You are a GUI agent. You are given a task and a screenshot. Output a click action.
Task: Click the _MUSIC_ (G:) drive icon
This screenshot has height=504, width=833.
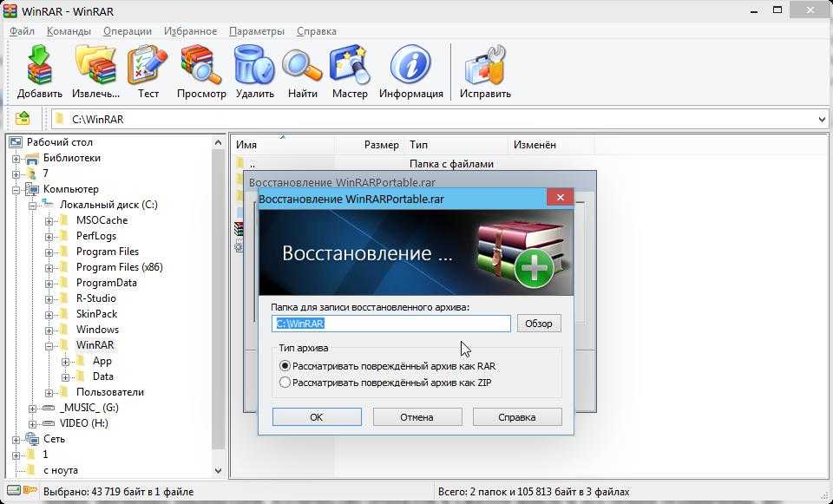click(49, 408)
